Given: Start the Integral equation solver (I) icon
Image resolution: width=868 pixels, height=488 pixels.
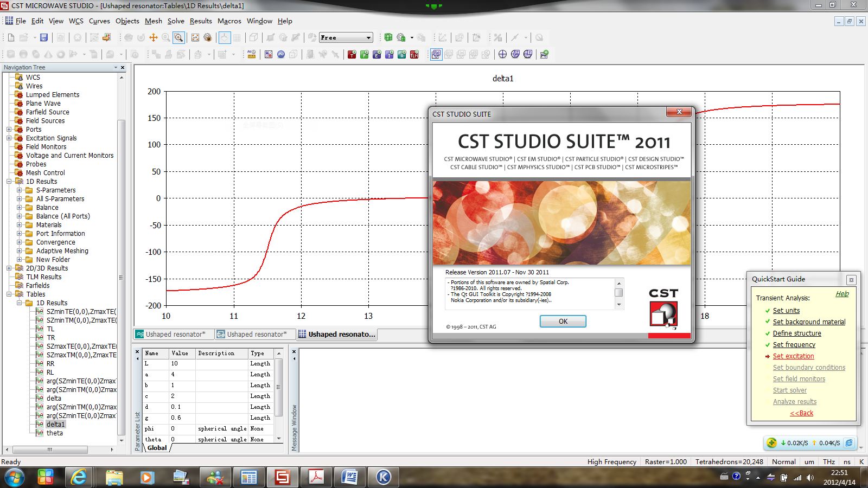Looking at the screenshot, I should [390, 54].
